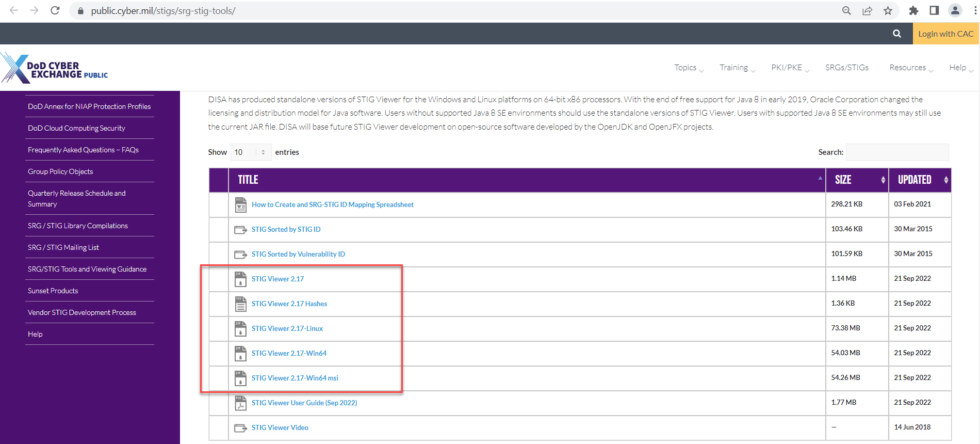The image size is (980, 444).
Task: Click the text file icon beside STIG Viewer 2.17 Hashes
Action: pos(240,304)
